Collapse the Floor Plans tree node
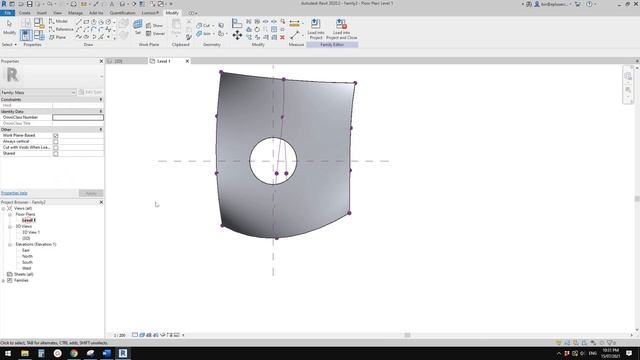 pyautogui.click(x=10, y=214)
